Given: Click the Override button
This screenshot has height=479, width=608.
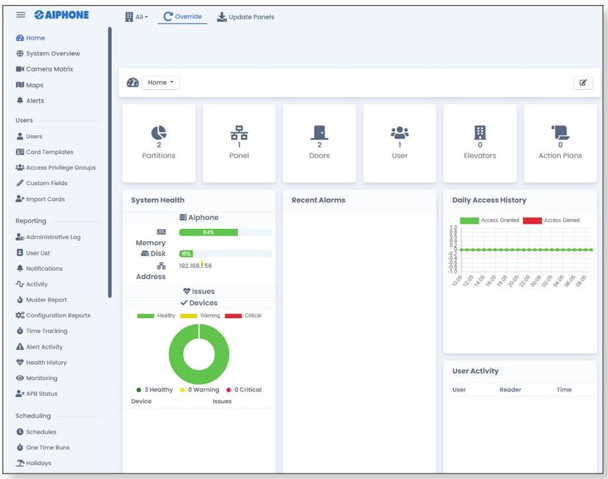Looking at the screenshot, I should point(182,17).
